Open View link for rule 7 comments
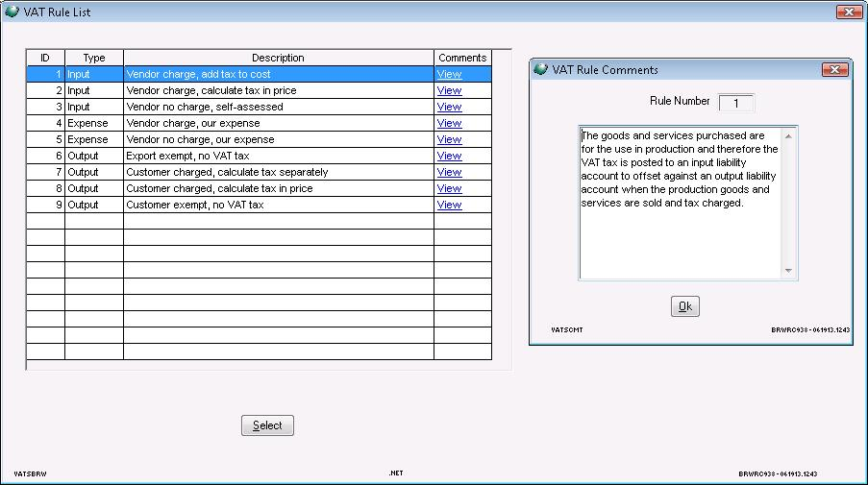Image resolution: width=868 pixels, height=485 pixels. pos(449,172)
